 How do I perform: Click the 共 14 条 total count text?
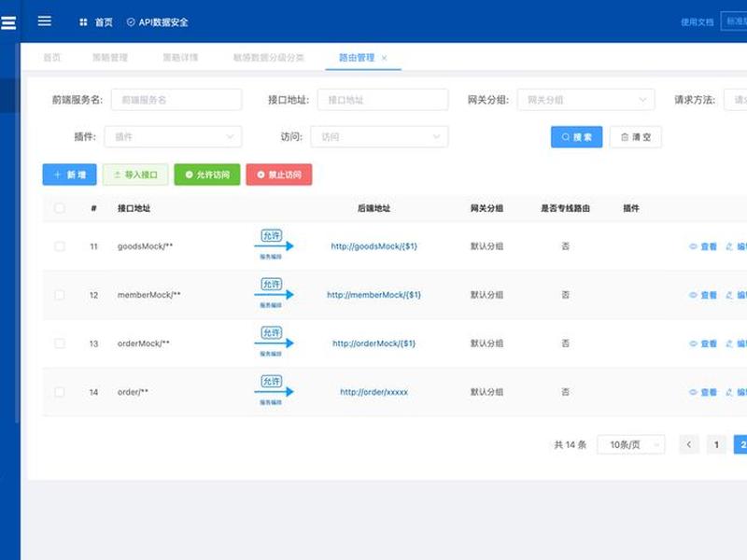[570, 445]
